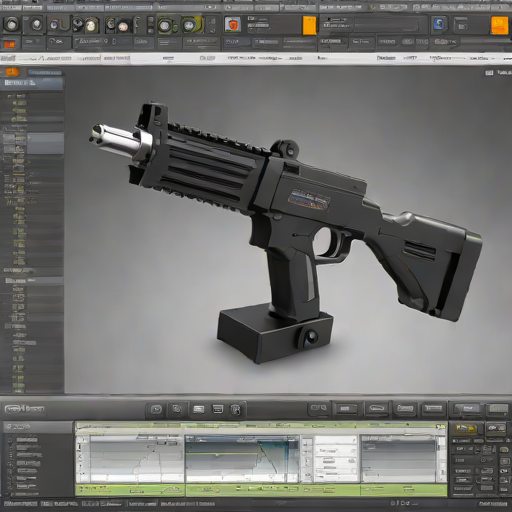
Task: Click the last icon in the bottom toolbar's five-icon group
Action: pyautogui.click(x=236, y=409)
